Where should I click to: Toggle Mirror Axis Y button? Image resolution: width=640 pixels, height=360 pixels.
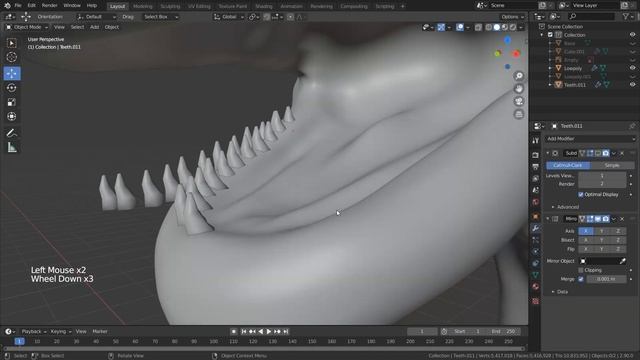tap(602, 231)
